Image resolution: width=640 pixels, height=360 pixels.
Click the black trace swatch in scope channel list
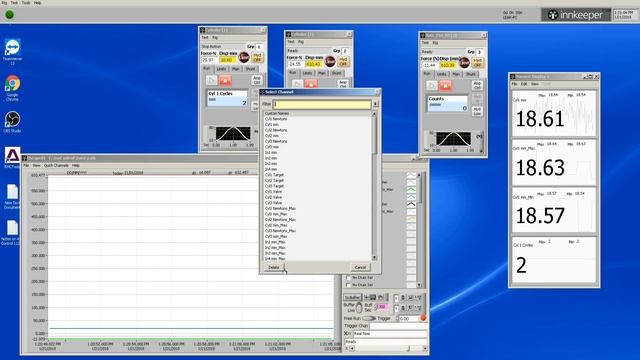tap(411, 204)
